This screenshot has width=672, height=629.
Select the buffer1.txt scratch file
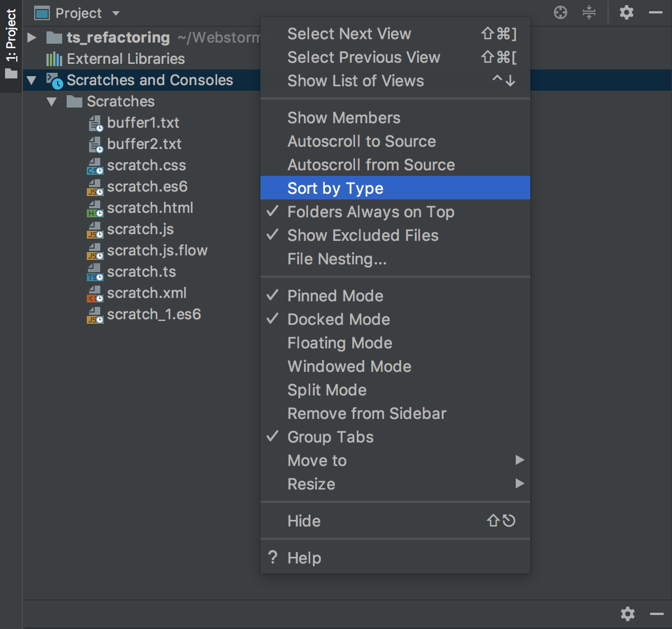pyautogui.click(x=144, y=123)
